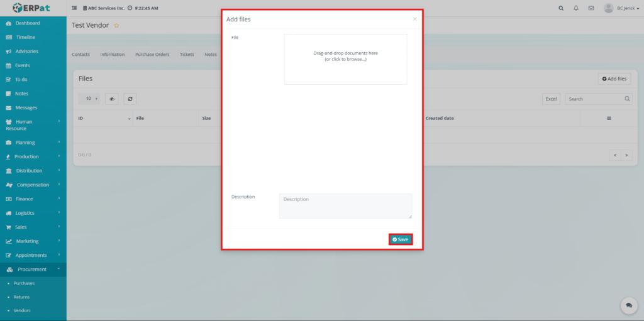The width and height of the screenshot is (644, 321).
Task: Open the Contacts tab
Action: coord(80,55)
